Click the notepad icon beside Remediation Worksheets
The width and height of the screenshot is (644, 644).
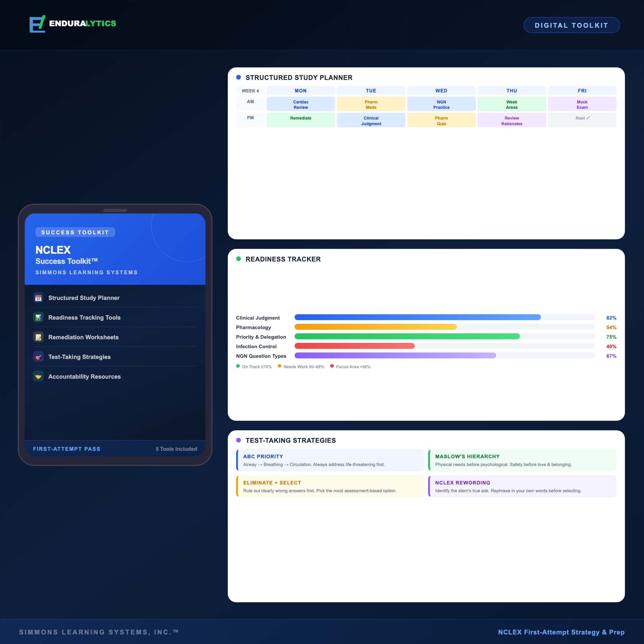click(38, 337)
